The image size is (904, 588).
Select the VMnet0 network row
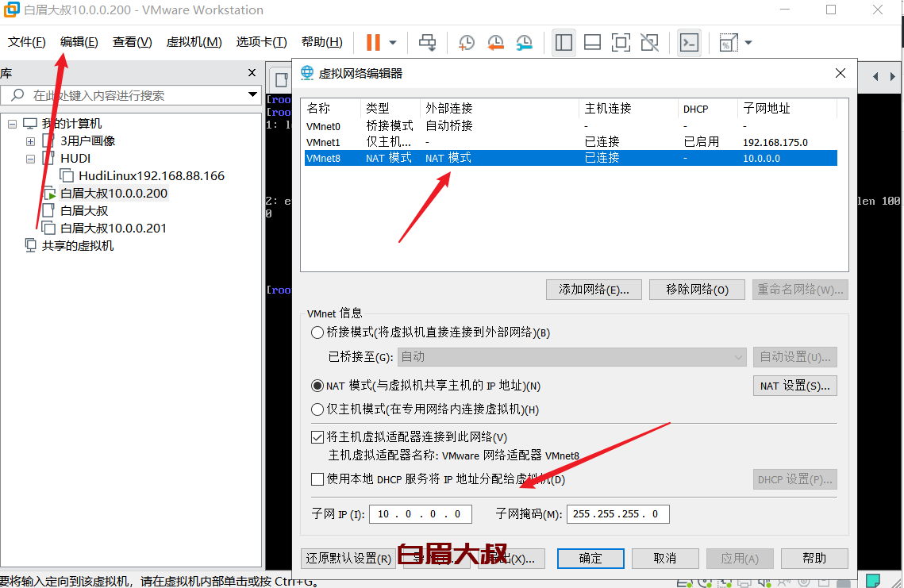click(571, 125)
